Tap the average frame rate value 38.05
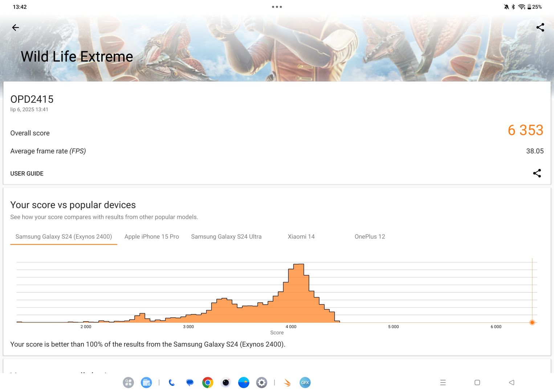 [535, 151]
